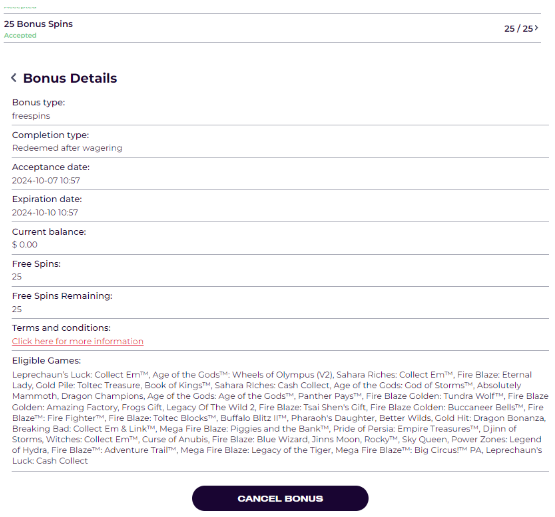Click the Redeemed after wagering text
The image size is (555, 517).
(x=67, y=148)
